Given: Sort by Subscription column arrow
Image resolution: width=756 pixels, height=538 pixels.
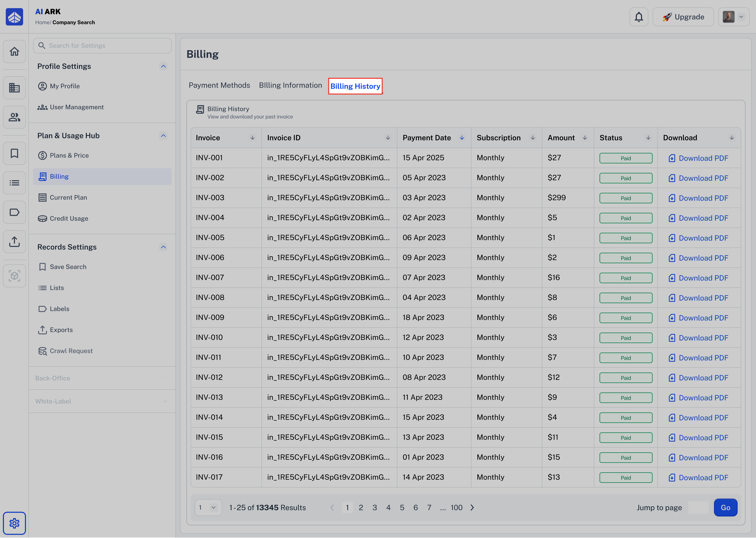Looking at the screenshot, I should 533,138.
